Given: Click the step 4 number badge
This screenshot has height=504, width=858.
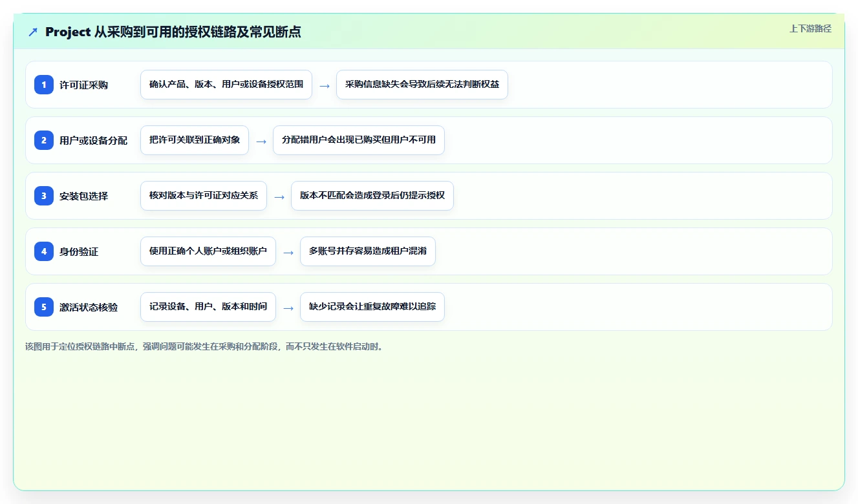Looking at the screenshot, I should (44, 251).
